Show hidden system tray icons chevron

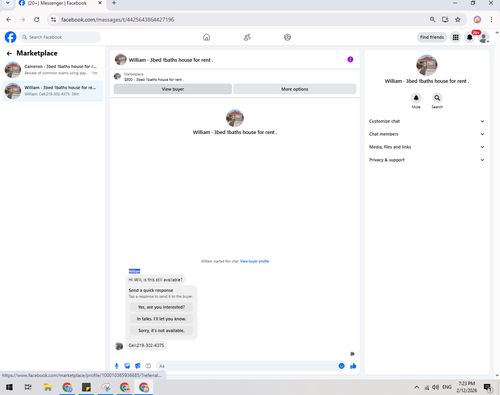417,387
